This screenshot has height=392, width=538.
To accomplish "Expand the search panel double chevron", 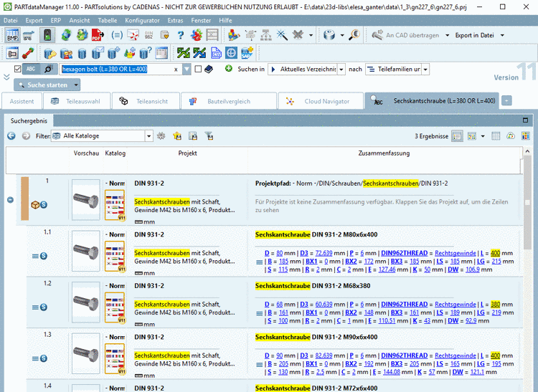I will 6,77.
